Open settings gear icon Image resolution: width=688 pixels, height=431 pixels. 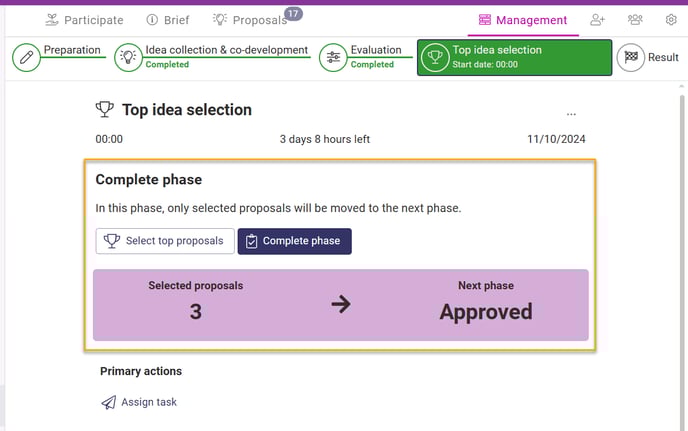671,20
